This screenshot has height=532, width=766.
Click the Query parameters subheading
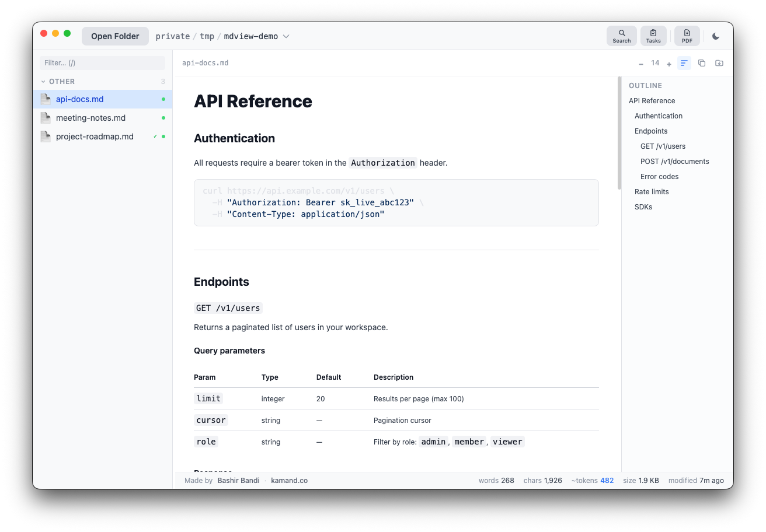tap(229, 351)
